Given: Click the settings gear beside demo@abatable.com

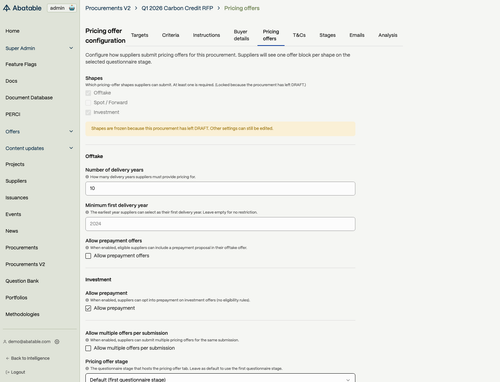Looking at the screenshot, I should tap(57, 342).
